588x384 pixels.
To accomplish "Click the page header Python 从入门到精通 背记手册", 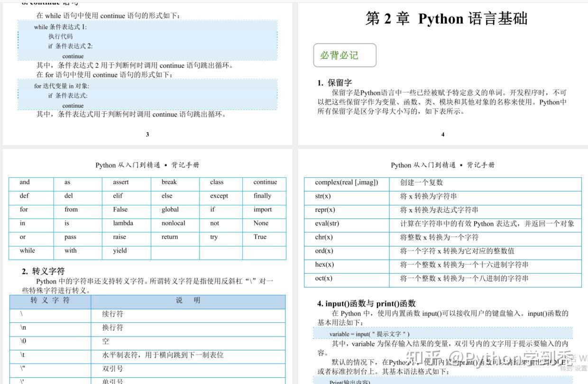I will (147, 165).
